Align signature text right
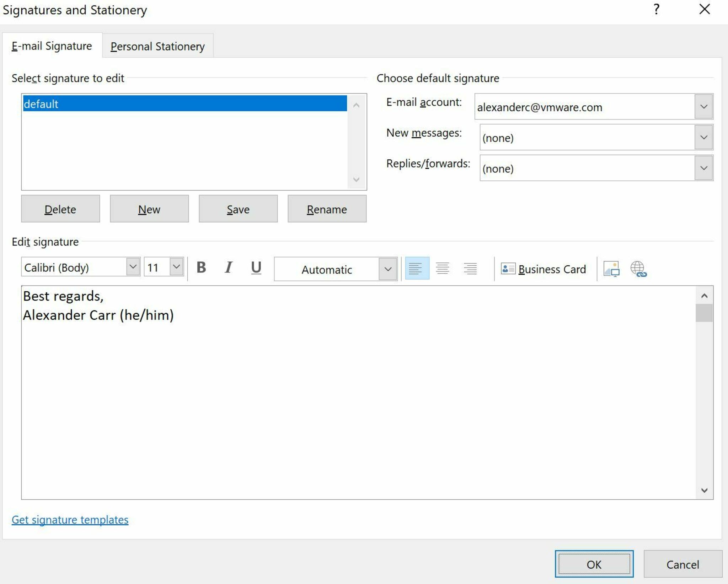 click(470, 269)
